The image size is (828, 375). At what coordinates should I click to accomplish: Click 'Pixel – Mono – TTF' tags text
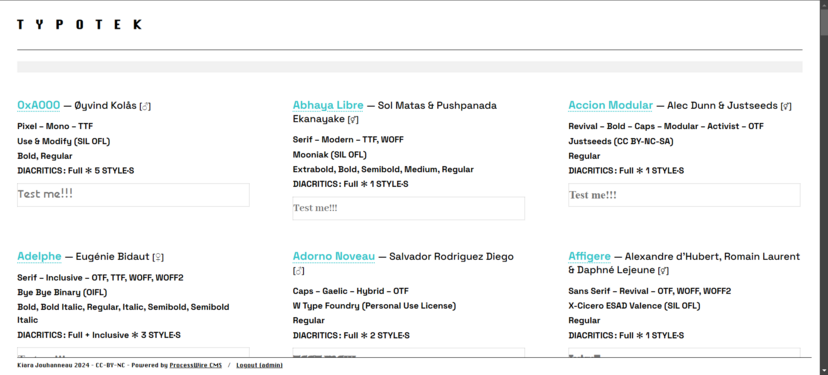[x=55, y=126]
